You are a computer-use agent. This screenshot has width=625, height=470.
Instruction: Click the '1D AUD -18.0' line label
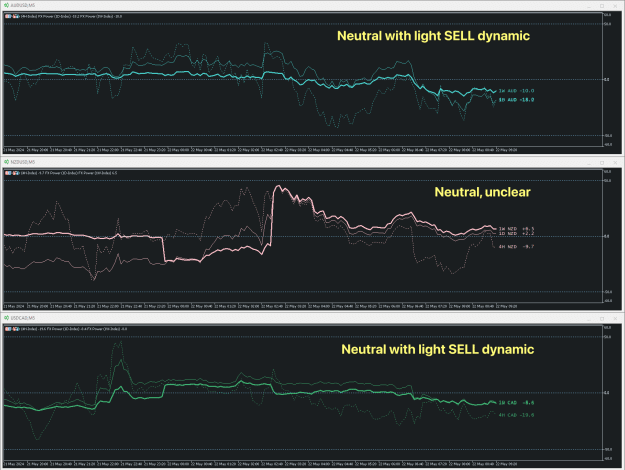516,100
